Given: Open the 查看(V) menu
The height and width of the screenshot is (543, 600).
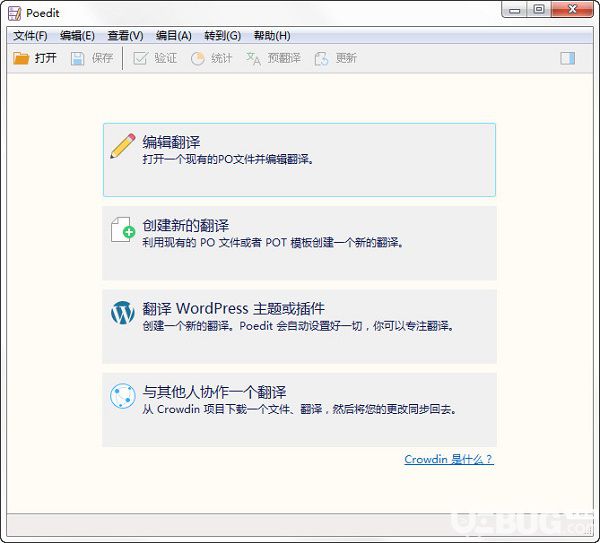Looking at the screenshot, I should (125, 36).
